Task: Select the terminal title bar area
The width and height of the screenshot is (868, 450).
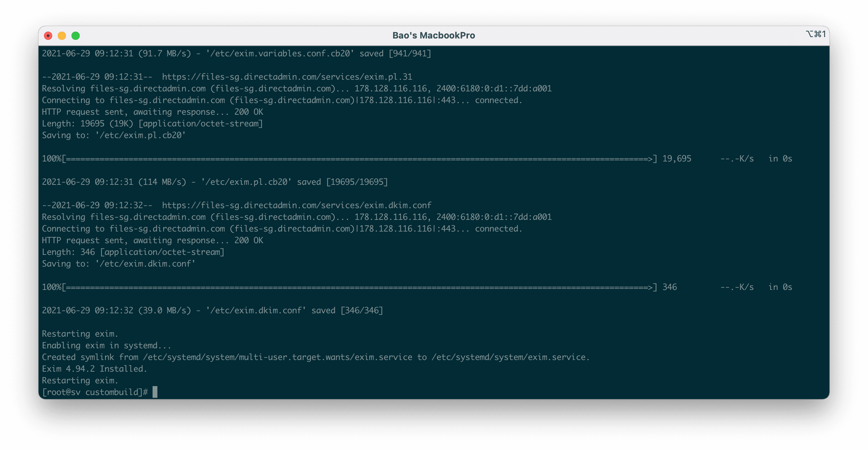Action: point(433,34)
